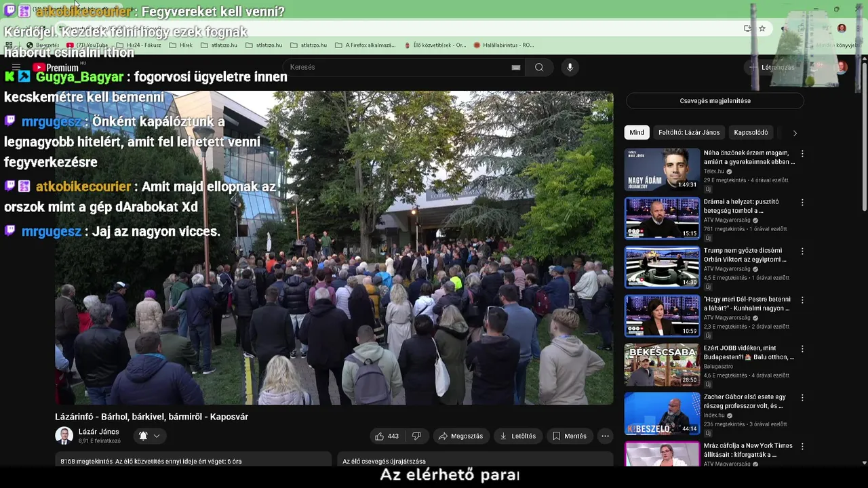Open Zacher Gábor Index.hu video thumbnail

click(662, 413)
